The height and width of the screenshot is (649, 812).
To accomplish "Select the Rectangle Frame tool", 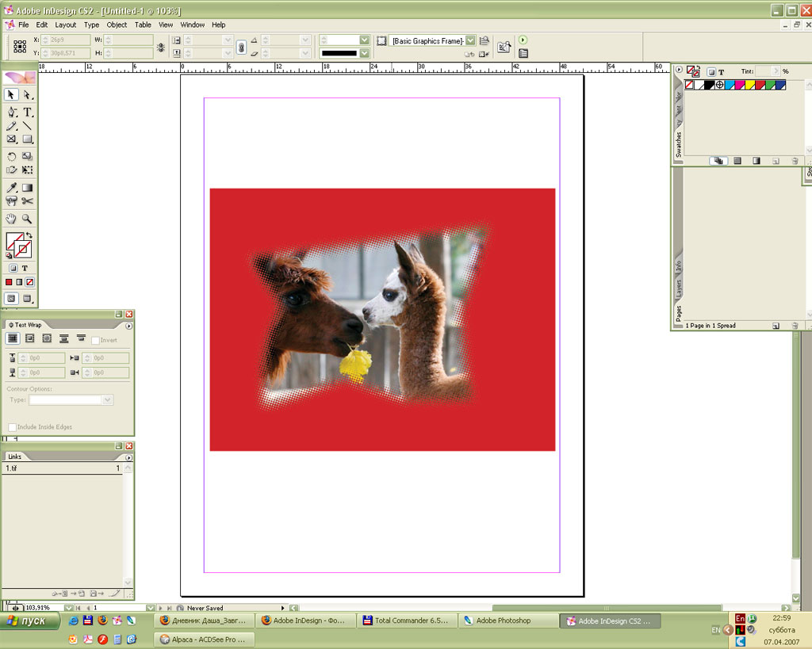I will coord(11,139).
